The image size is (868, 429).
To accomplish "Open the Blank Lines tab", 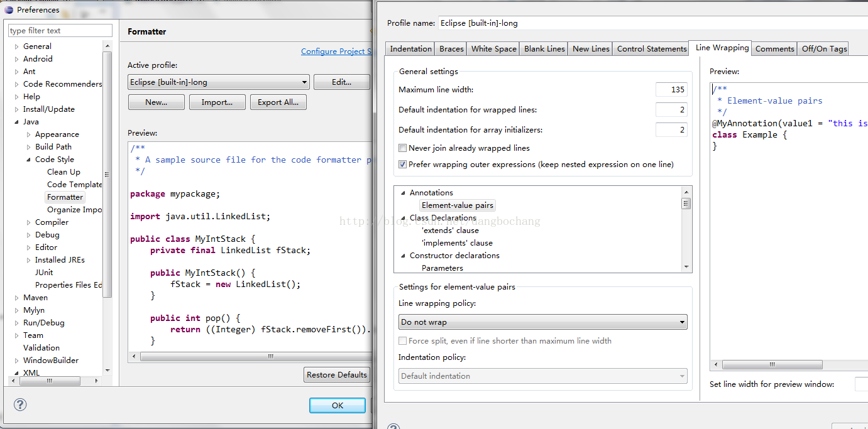I will point(544,49).
